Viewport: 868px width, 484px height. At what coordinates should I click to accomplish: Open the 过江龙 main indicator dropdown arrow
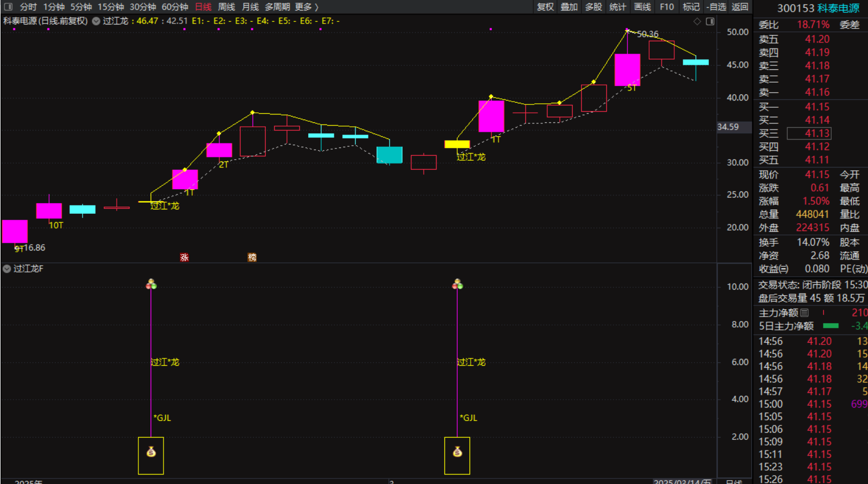(96, 21)
